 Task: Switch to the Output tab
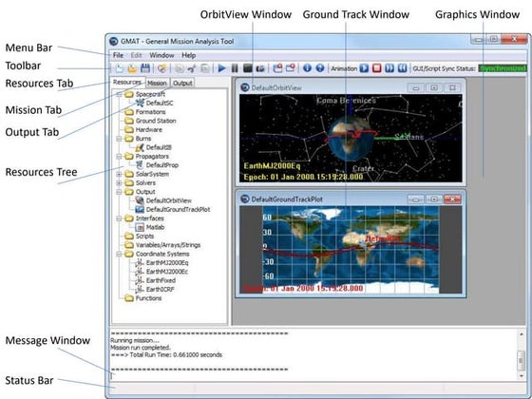(182, 84)
